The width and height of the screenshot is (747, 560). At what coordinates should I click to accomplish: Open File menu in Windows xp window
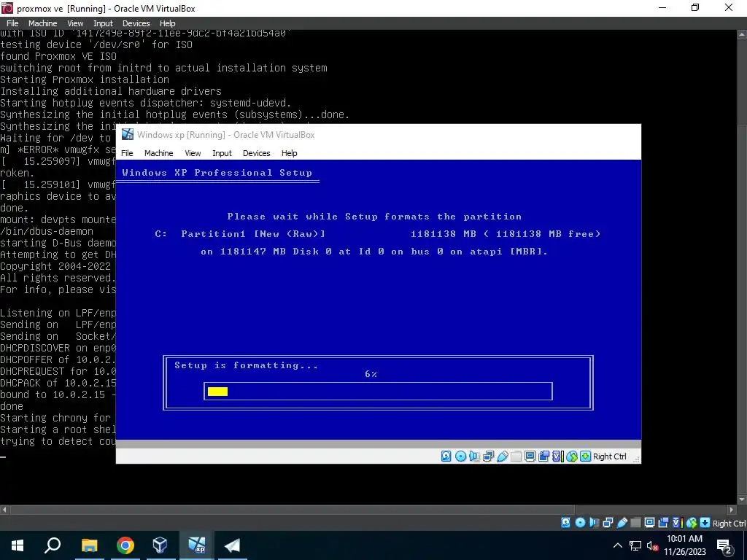point(127,153)
